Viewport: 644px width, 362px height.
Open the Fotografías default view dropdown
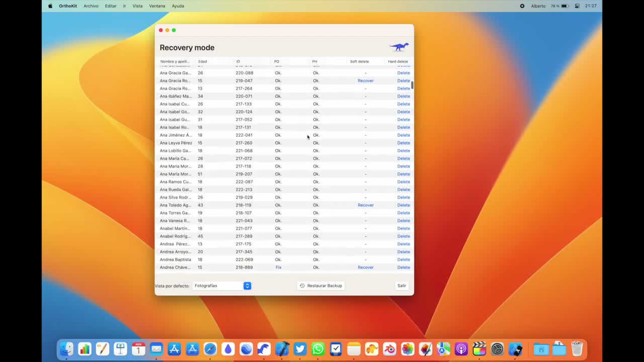pyautogui.click(x=222, y=286)
